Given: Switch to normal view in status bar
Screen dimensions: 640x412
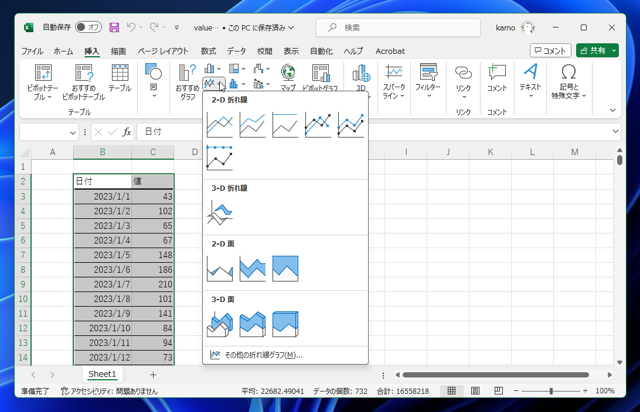Looking at the screenshot, I should click(452, 391).
